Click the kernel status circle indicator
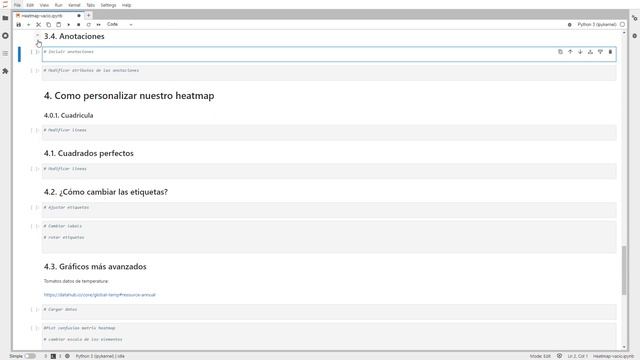640x360 pixels. [x=622, y=24]
